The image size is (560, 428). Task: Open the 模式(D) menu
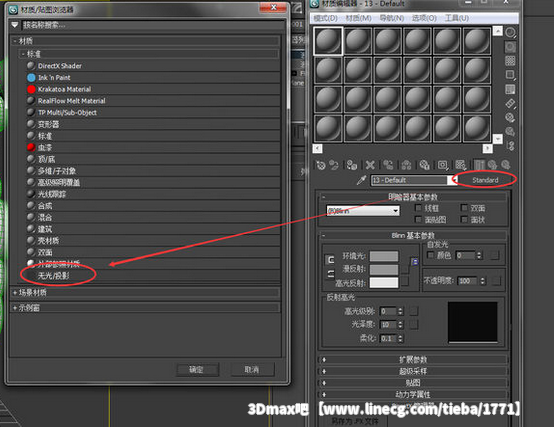325,18
